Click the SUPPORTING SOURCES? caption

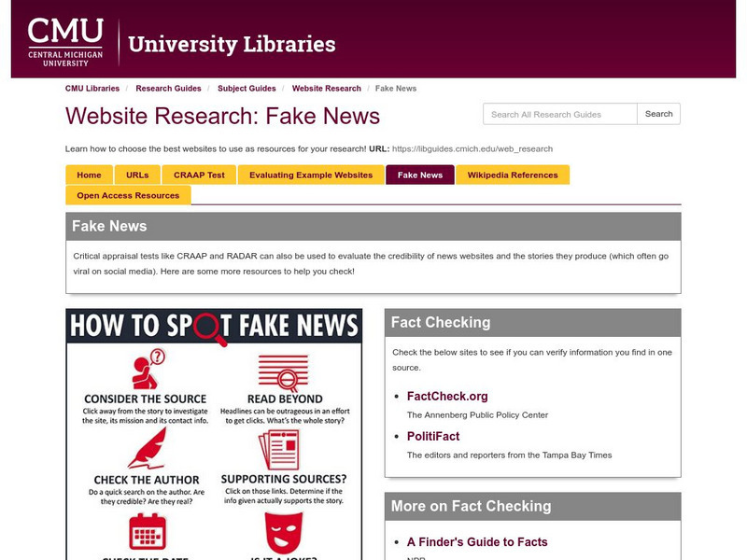coord(284,479)
